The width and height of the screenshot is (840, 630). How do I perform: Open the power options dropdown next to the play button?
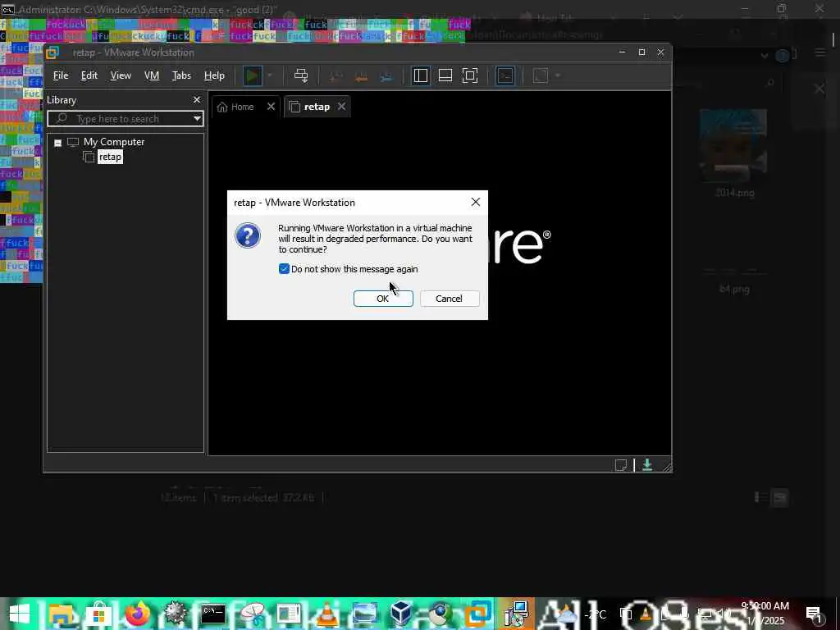270,75
